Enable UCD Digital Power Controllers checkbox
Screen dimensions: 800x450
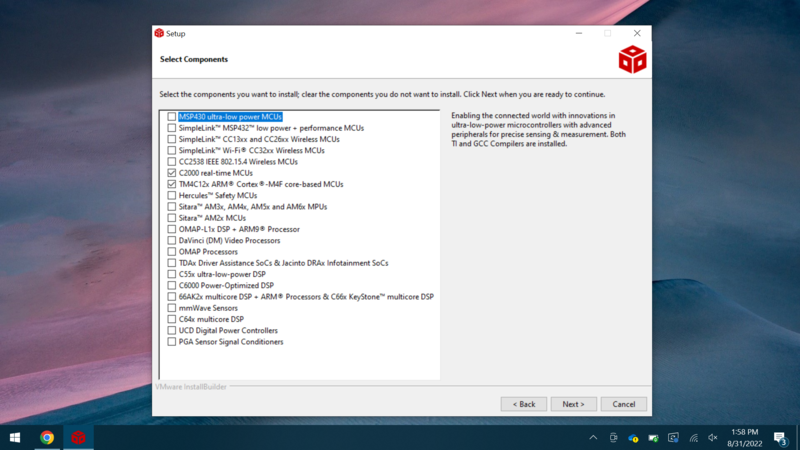[171, 330]
